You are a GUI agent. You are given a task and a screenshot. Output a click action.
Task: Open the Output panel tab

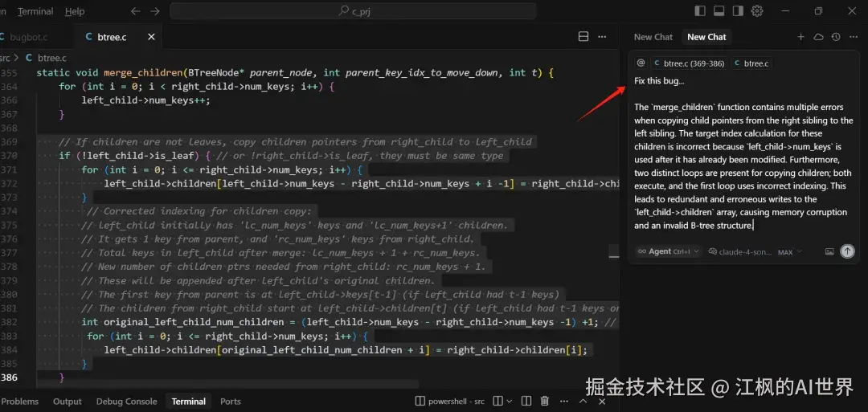[x=67, y=402]
